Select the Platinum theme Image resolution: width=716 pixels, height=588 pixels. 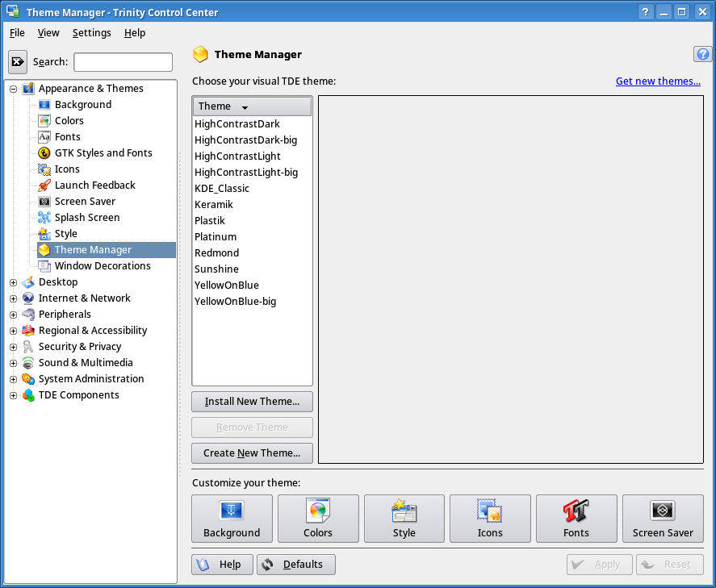252,237
